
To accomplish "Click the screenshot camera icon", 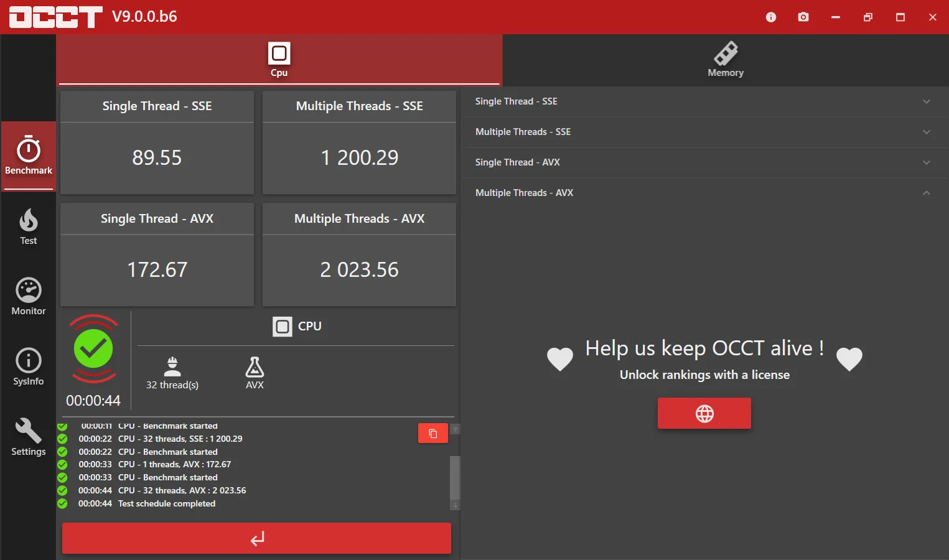I will (x=803, y=17).
